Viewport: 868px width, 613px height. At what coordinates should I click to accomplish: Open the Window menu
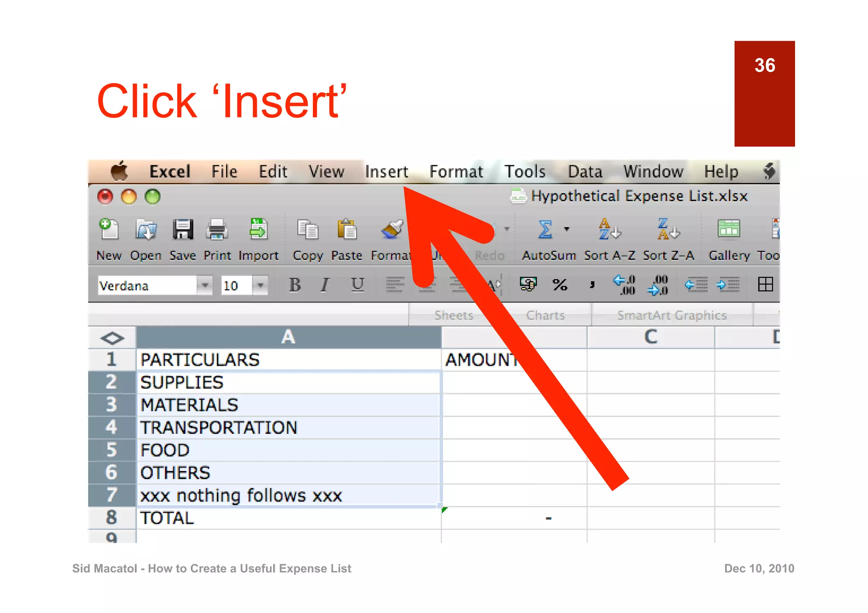click(x=653, y=172)
